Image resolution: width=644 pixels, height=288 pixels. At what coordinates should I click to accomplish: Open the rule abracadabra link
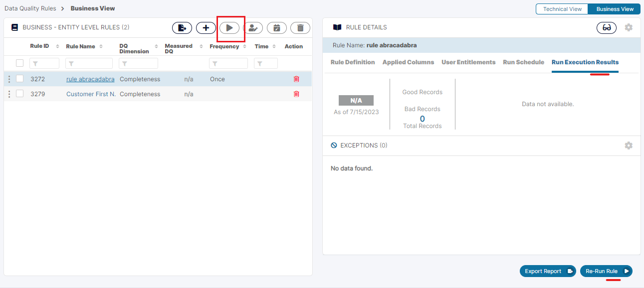tap(90, 79)
